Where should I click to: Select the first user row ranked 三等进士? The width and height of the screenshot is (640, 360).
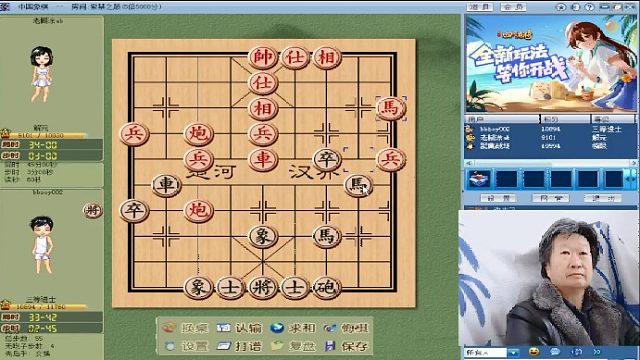coord(551,129)
